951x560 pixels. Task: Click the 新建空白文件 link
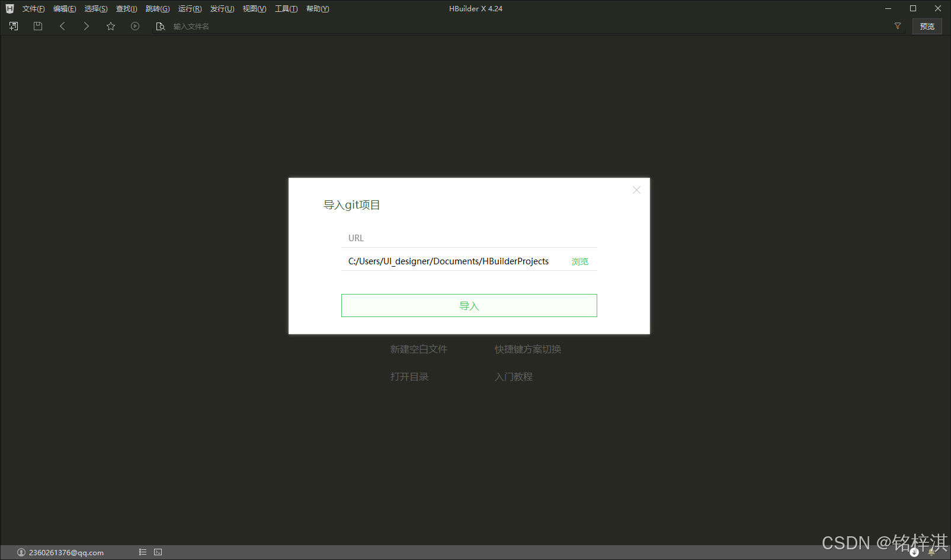point(419,350)
